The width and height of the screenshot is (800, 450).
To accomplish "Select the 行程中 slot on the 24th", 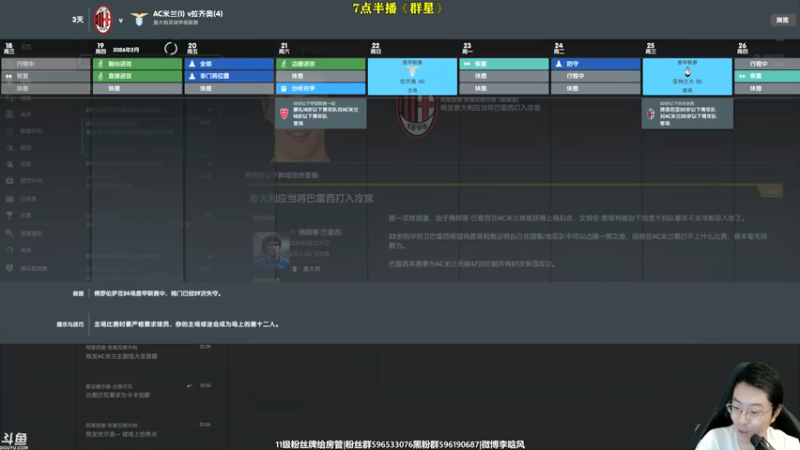I will coord(595,76).
